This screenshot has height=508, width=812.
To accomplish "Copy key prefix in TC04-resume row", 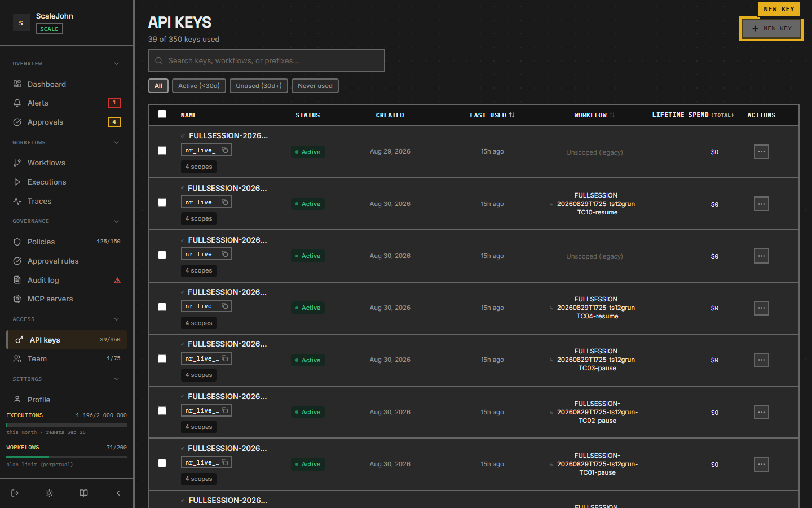I will point(225,306).
